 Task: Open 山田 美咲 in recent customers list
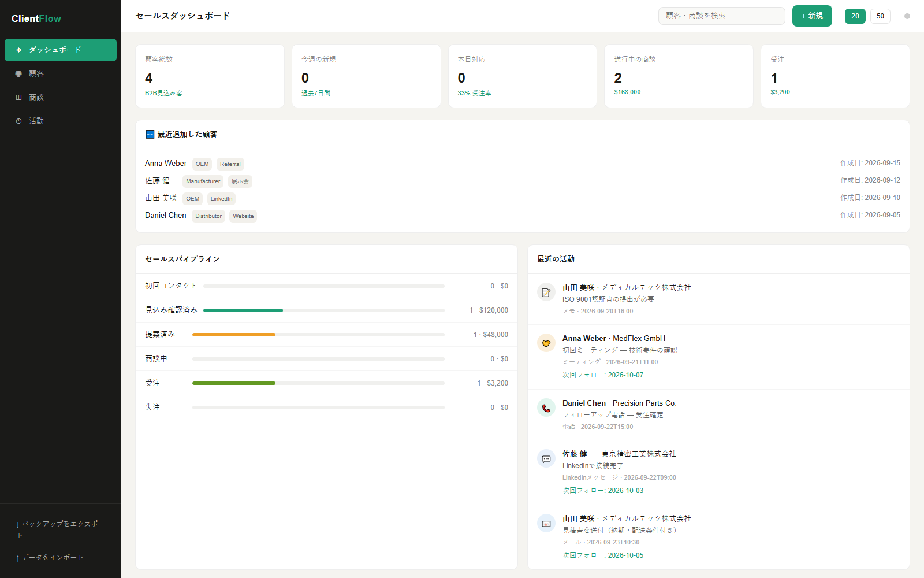point(161,198)
